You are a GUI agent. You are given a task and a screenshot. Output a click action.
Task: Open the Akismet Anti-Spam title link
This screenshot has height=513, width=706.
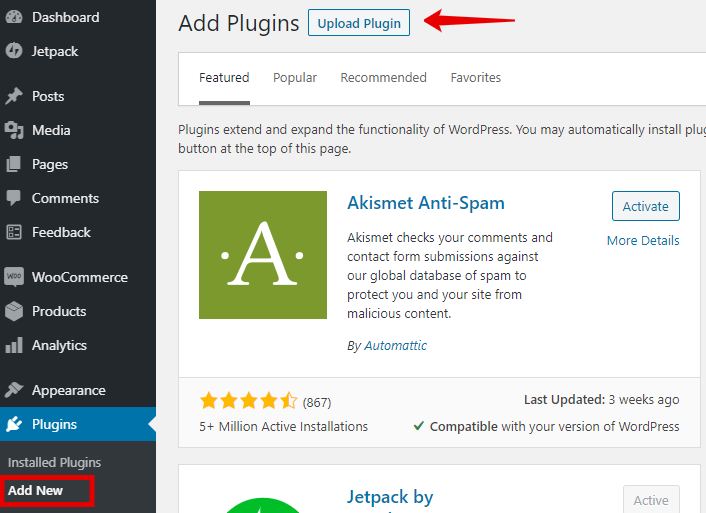(426, 203)
